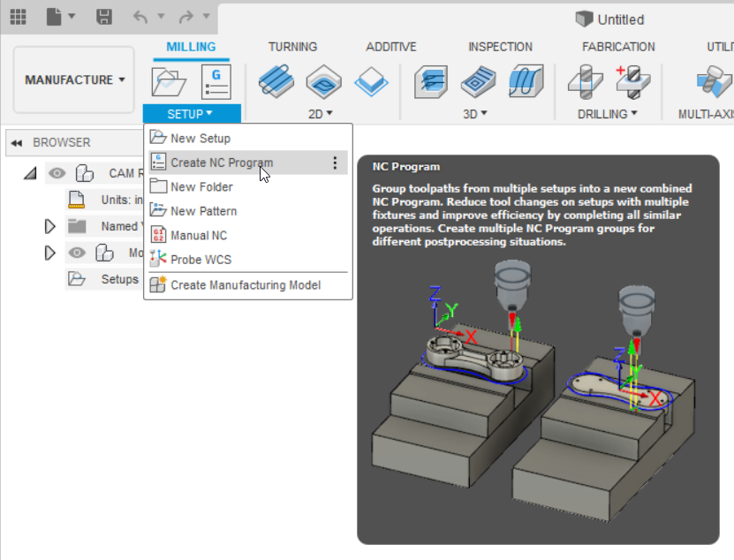The width and height of the screenshot is (734, 560).
Task: Select the 3D Parallel toolpath icon
Action: (x=526, y=81)
